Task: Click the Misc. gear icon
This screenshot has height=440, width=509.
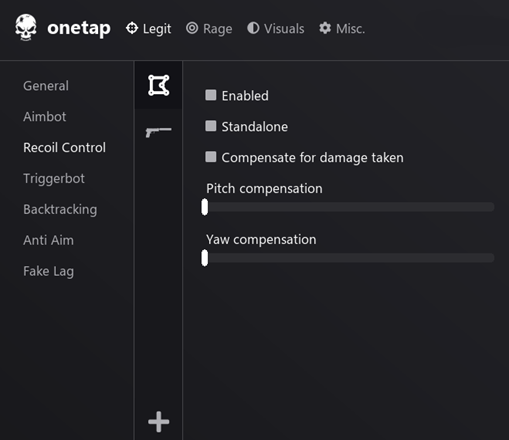Action: [325, 28]
